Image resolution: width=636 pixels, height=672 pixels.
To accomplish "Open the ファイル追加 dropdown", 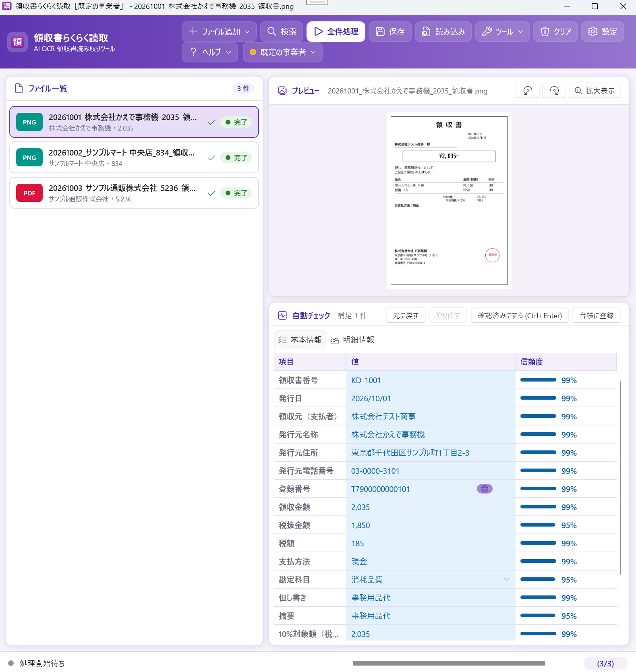I will [x=219, y=31].
